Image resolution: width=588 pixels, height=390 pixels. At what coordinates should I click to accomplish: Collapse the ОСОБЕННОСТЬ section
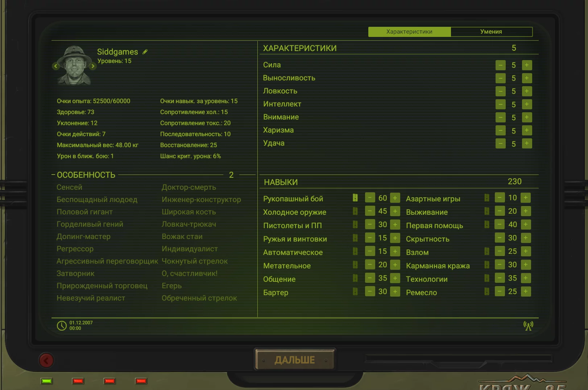pyautogui.click(x=53, y=175)
